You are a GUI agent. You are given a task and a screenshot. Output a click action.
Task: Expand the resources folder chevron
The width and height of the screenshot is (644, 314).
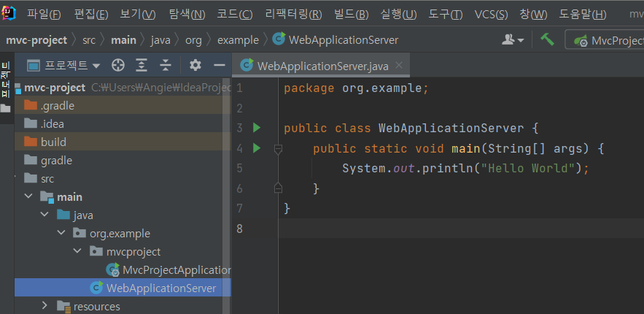click(x=44, y=305)
